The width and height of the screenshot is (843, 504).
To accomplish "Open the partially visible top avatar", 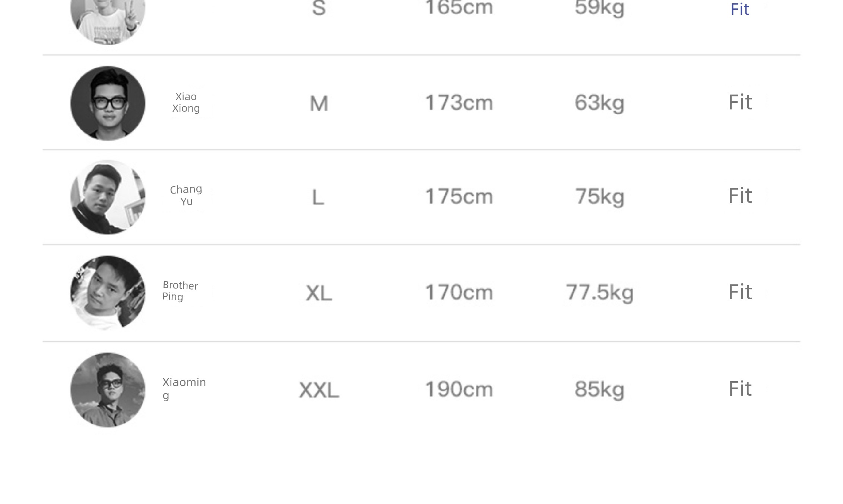I will 108,22.
